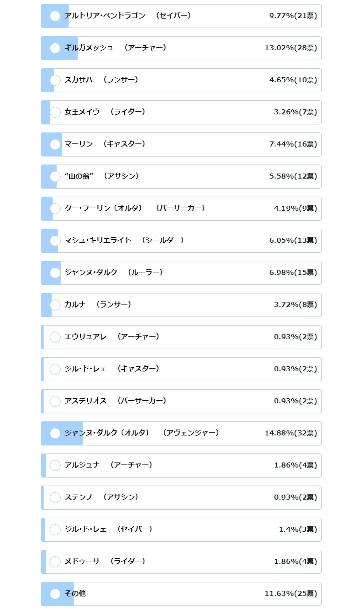
Task: Select ジル・ド・レェ (セイバー) radio button
Action: [x=55, y=530]
